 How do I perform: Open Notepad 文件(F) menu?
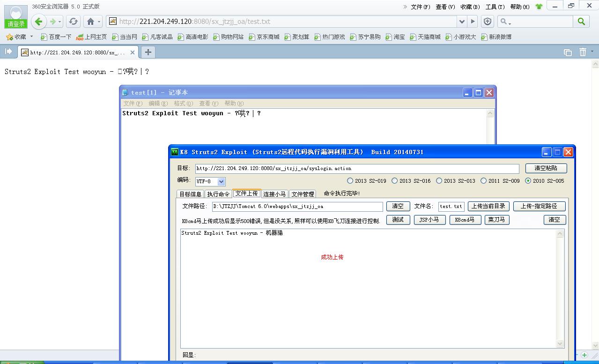pyautogui.click(x=133, y=103)
